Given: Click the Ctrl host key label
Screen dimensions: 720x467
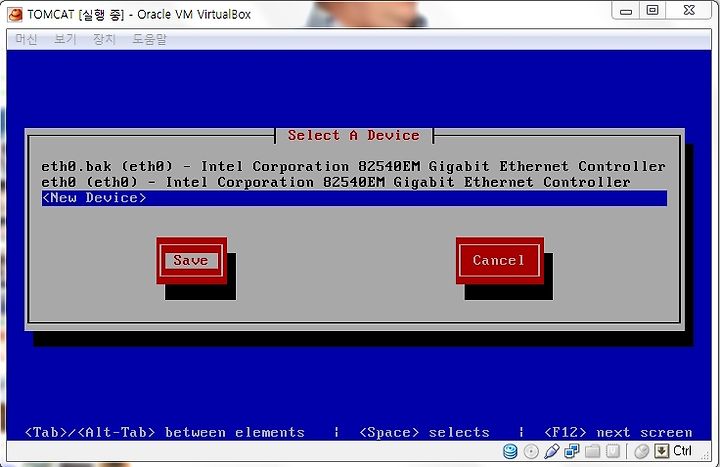Looking at the screenshot, I should (682, 451).
